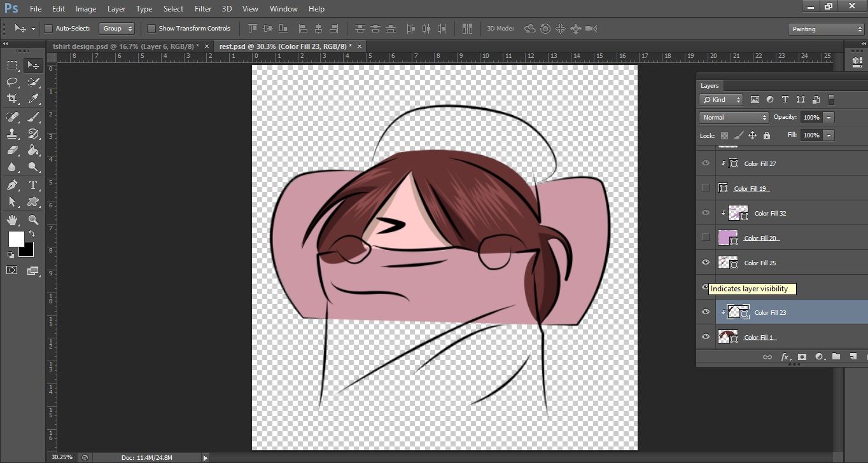Select the History Brush tool
Image resolution: width=868 pixels, height=463 pixels.
click(33, 134)
